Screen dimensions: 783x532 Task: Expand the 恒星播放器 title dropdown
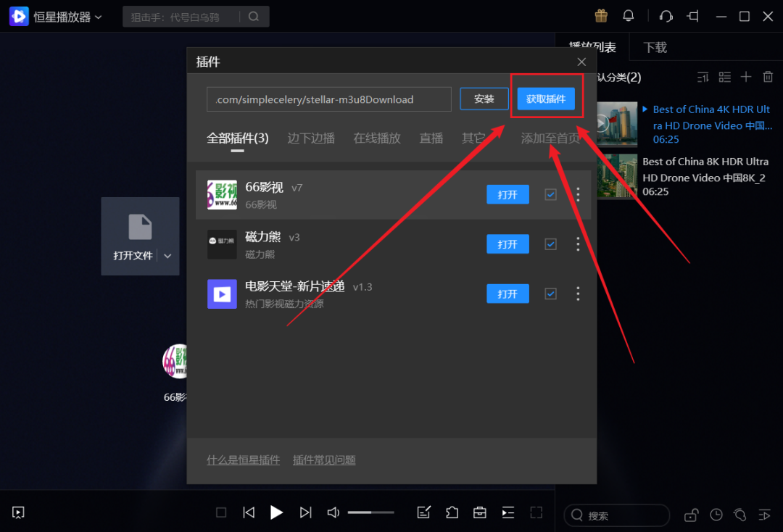[97, 16]
